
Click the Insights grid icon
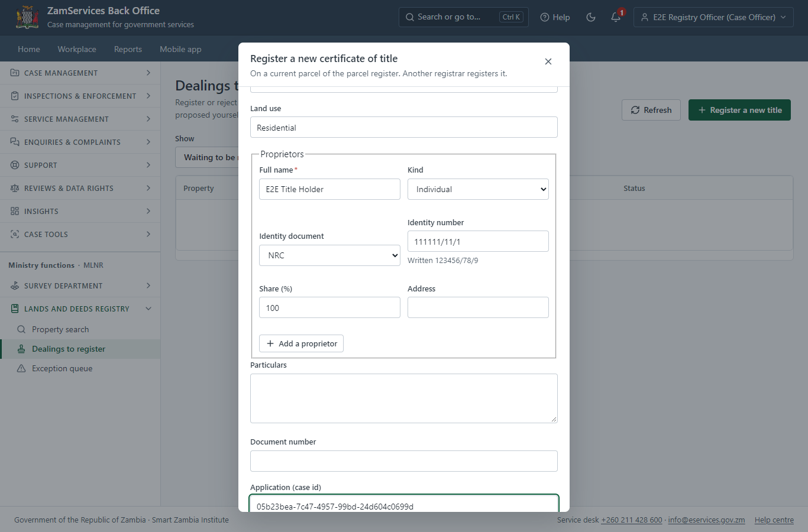pyautogui.click(x=15, y=211)
